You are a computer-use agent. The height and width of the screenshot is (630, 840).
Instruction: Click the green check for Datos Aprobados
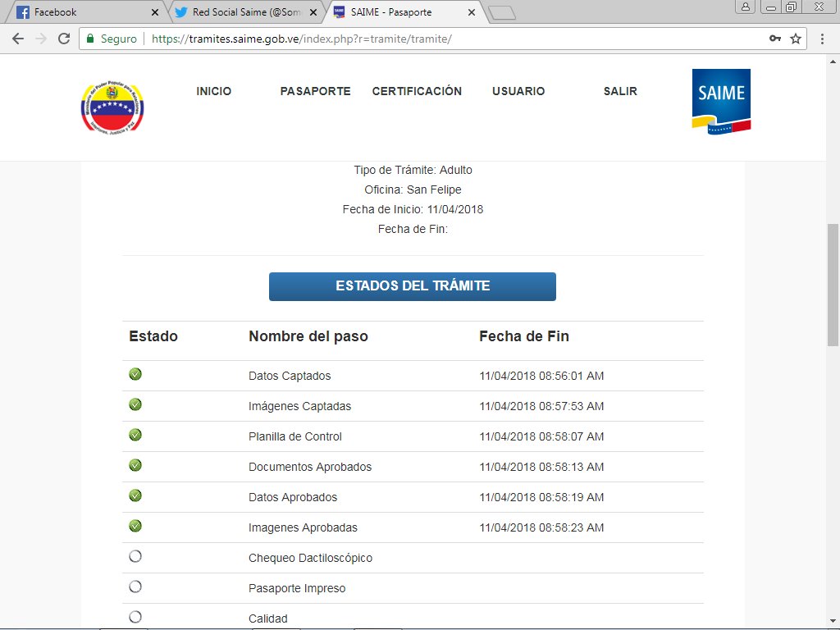(135, 495)
